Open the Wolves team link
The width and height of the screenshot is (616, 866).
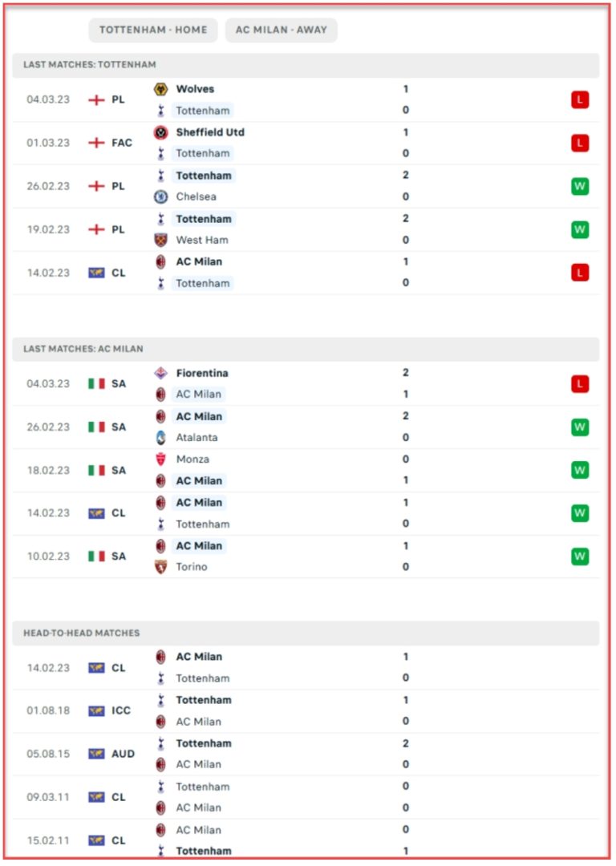click(195, 89)
